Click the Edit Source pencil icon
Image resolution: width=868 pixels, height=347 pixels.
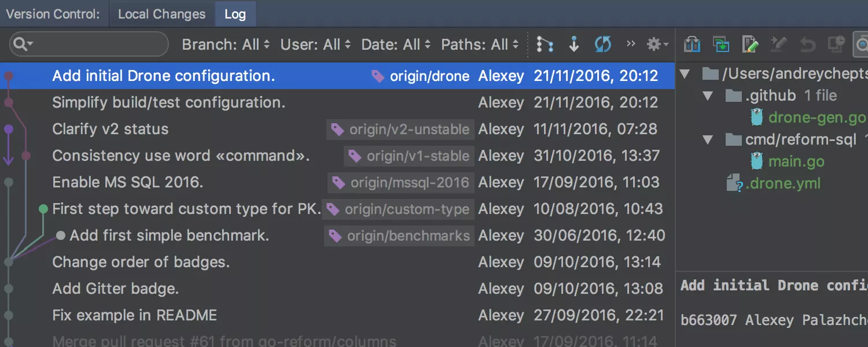pyautogui.click(x=750, y=45)
